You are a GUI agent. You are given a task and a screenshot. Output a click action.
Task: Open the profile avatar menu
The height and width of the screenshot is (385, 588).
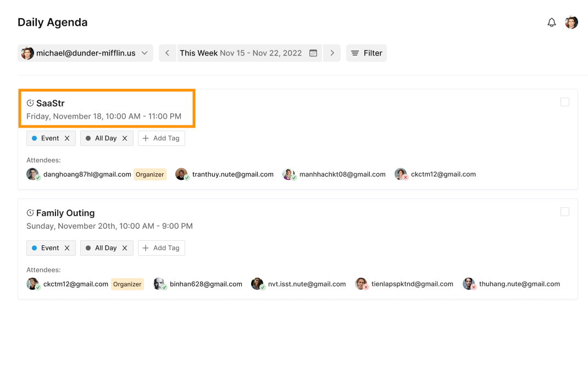tap(571, 23)
